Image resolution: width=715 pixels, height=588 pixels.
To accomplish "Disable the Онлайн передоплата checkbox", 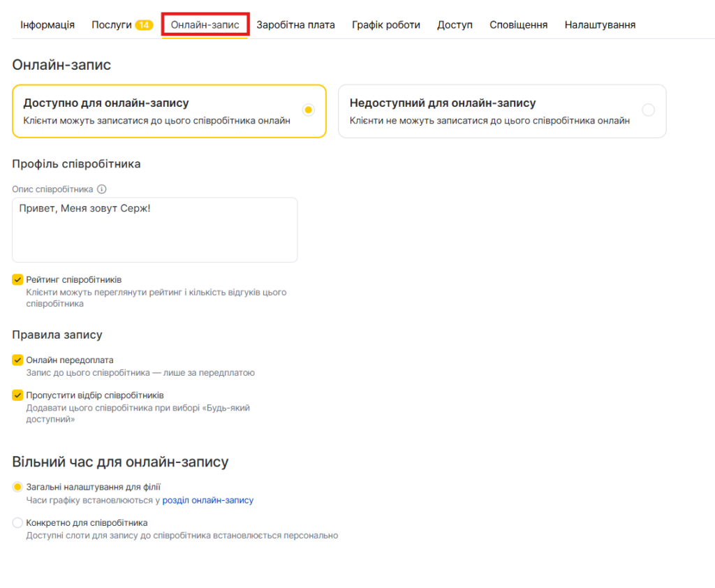I will pyautogui.click(x=18, y=360).
